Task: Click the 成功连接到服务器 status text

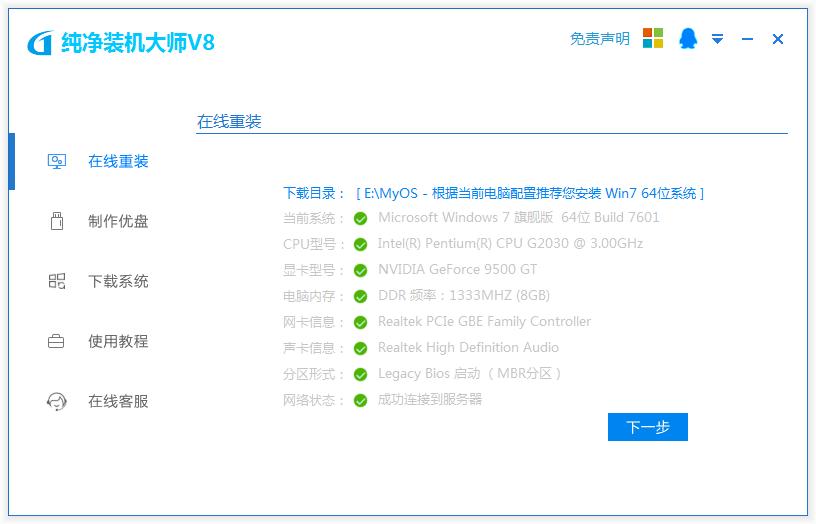Action: tap(430, 400)
